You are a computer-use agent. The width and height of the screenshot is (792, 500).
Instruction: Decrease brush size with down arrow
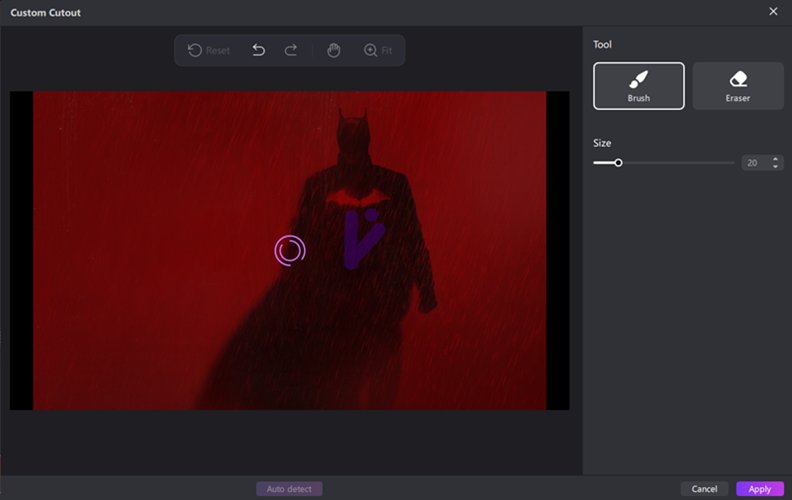(775, 166)
